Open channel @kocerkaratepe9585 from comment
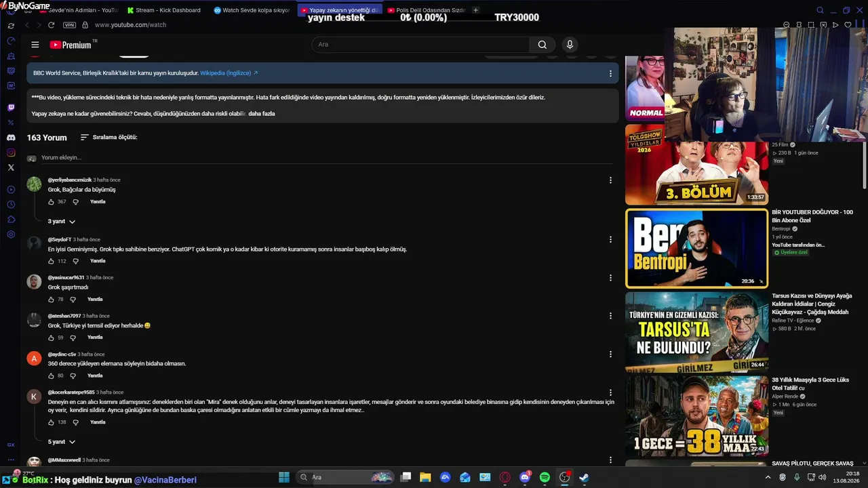This screenshot has height=488, width=868. 71,392
